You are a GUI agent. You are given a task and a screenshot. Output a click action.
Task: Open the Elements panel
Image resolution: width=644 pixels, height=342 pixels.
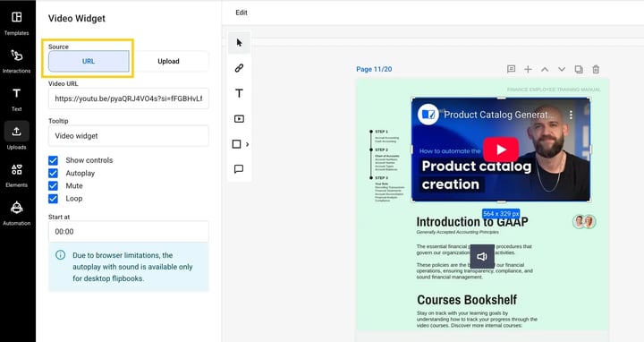(x=16, y=175)
